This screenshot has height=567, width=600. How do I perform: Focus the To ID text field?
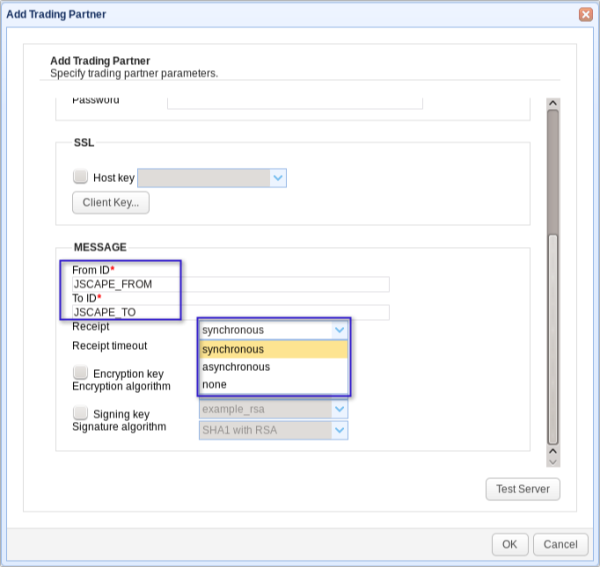(x=230, y=312)
